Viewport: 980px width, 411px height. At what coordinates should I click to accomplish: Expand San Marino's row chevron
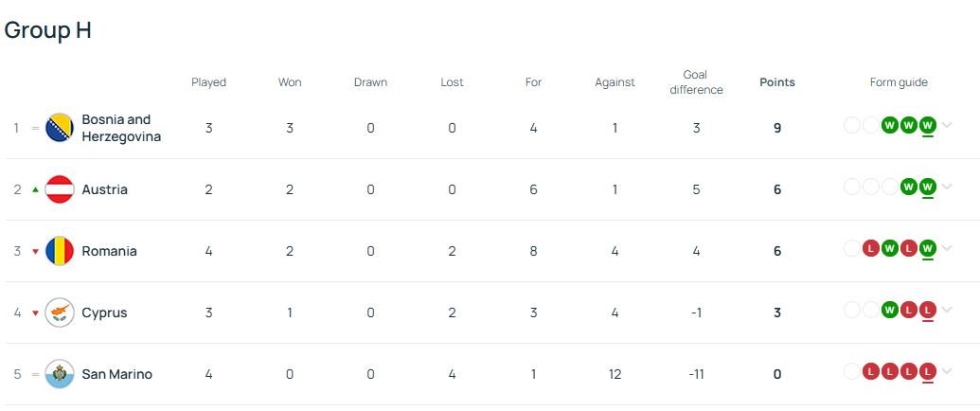pyautogui.click(x=948, y=371)
